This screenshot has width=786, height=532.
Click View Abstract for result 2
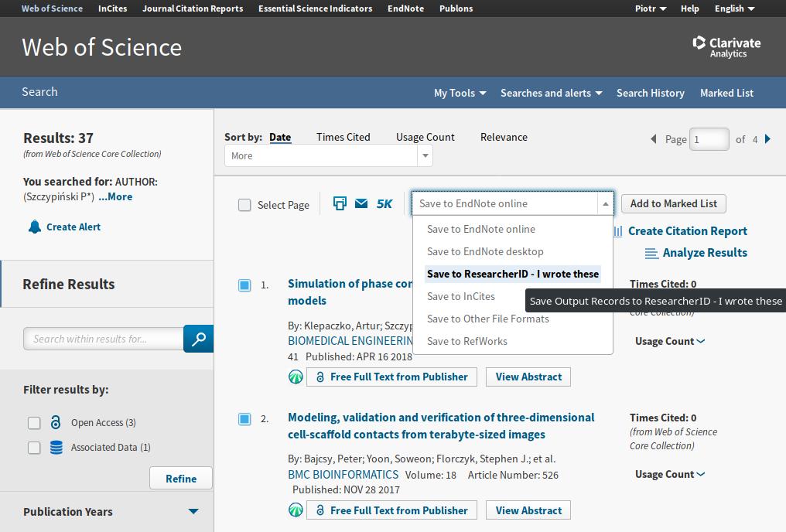tap(528, 510)
